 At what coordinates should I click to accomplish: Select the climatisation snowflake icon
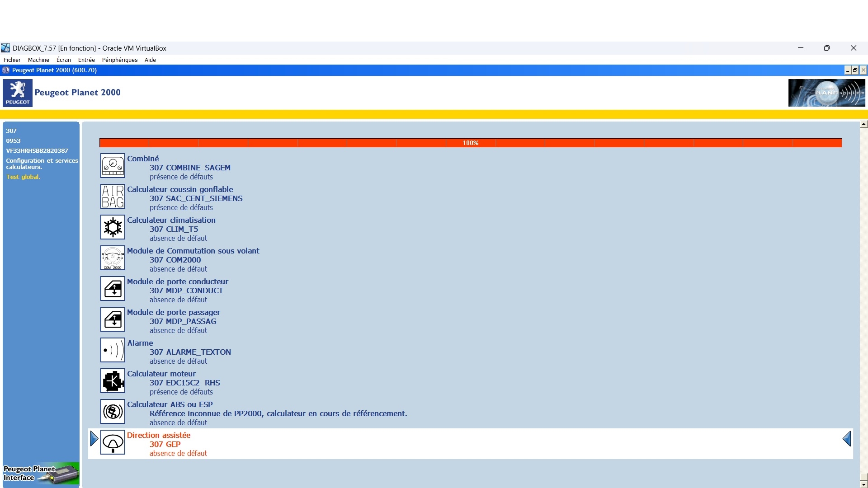113,227
